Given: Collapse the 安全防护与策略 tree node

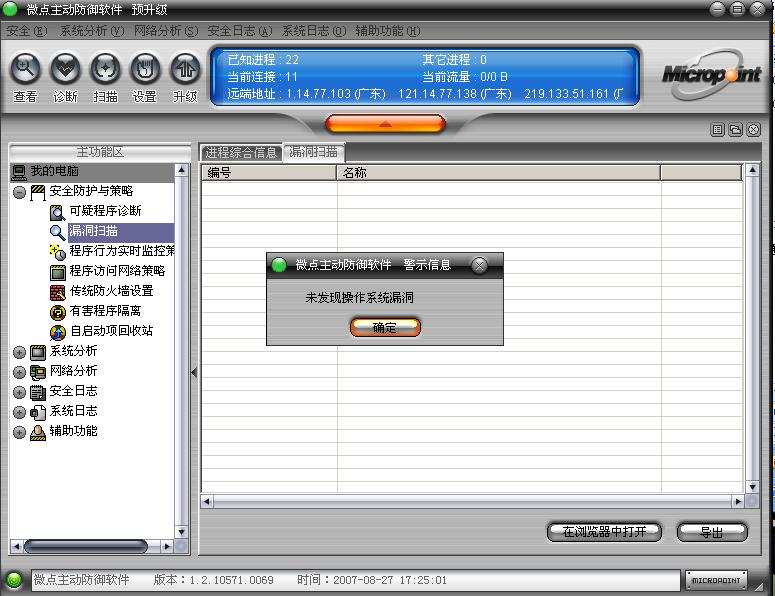Looking at the screenshot, I should (19, 193).
